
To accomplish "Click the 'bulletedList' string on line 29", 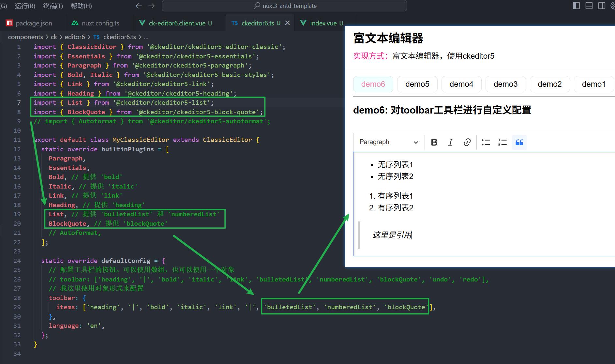I will [x=290, y=307].
